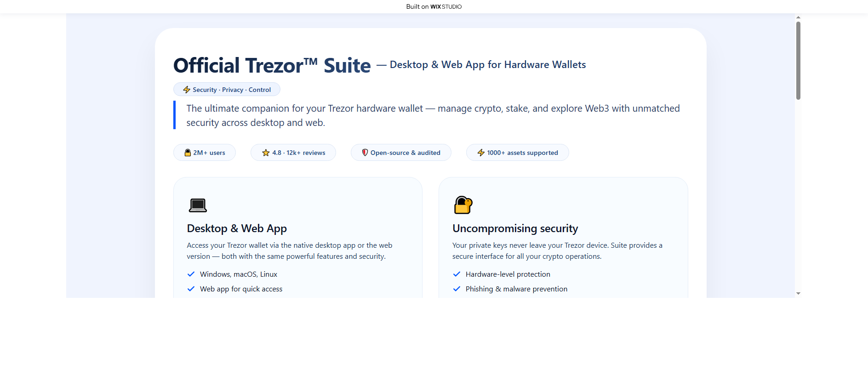Click 'Your private keys never leave' description

tap(557, 251)
